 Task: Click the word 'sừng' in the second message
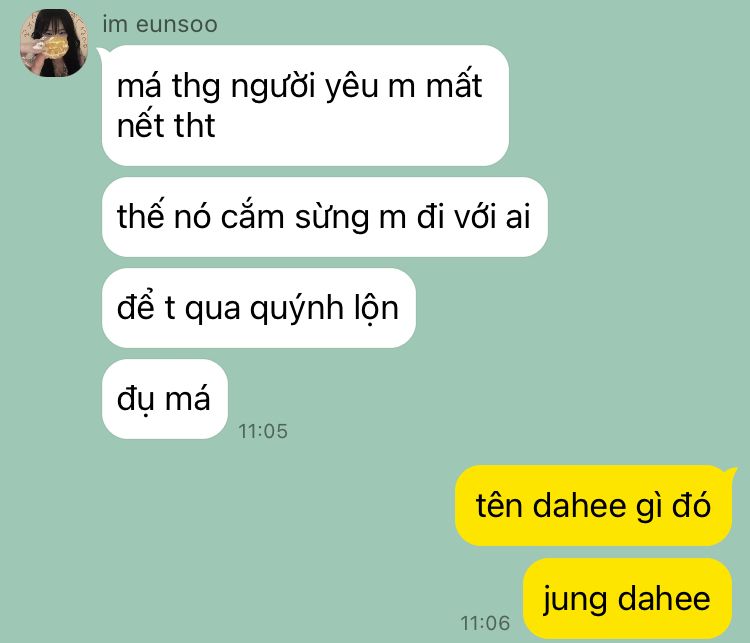[x=331, y=218]
